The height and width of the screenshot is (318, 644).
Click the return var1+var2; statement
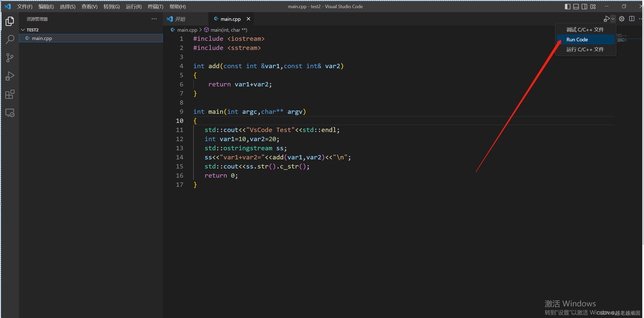pyautogui.click(x=240, y=84)
